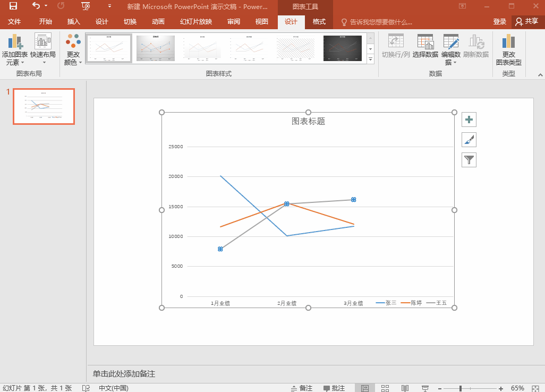This screenshot has height=392, width=545.
Task: Start slideshow from status bar icon
Action: point(425,388)
